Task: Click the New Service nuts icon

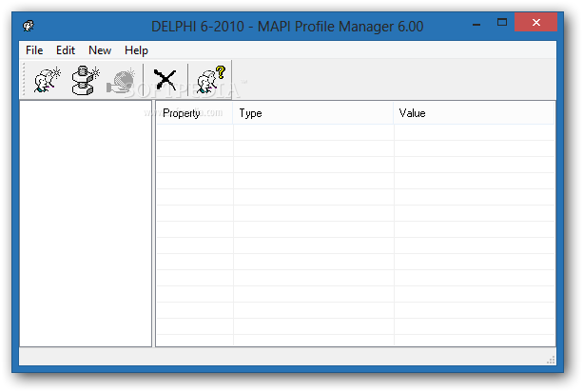Action: point(86,80)
